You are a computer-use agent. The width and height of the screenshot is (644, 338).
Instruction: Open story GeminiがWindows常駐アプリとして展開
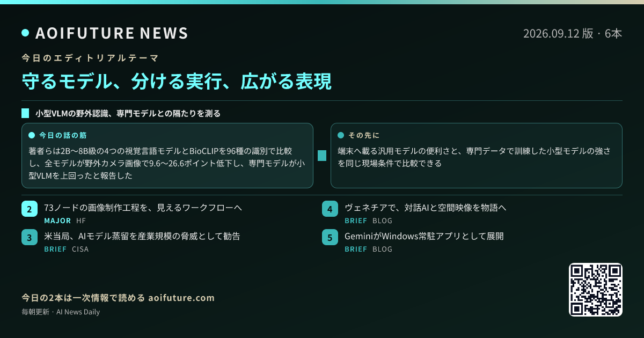coord(424,236)
